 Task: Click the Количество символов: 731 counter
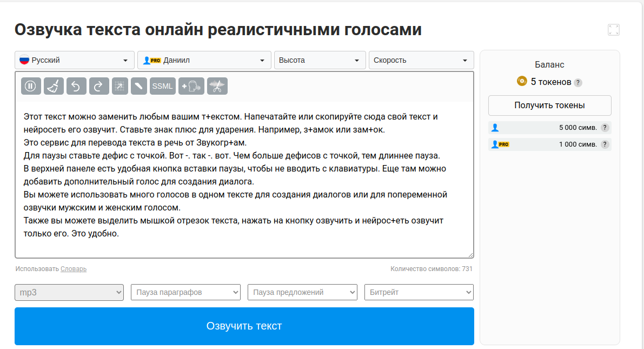(x=431, y=269)
